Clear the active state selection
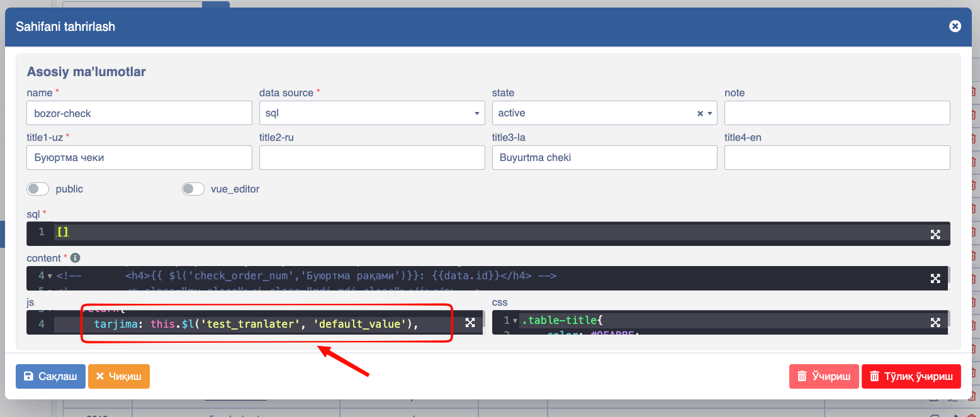The image size is (980, 417). pyautogui.click(x=700, y=114)
